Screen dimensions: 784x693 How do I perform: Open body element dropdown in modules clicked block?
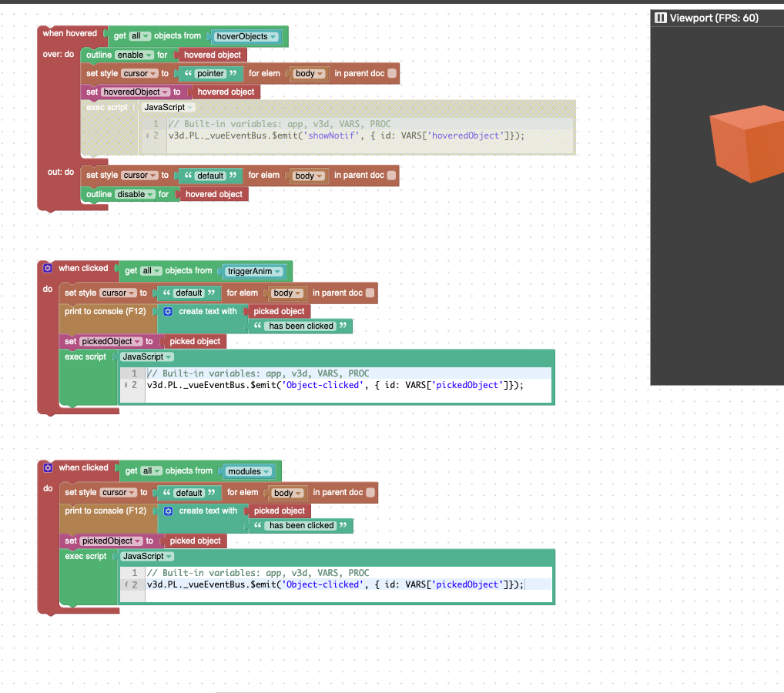click(x=288, y=493)
